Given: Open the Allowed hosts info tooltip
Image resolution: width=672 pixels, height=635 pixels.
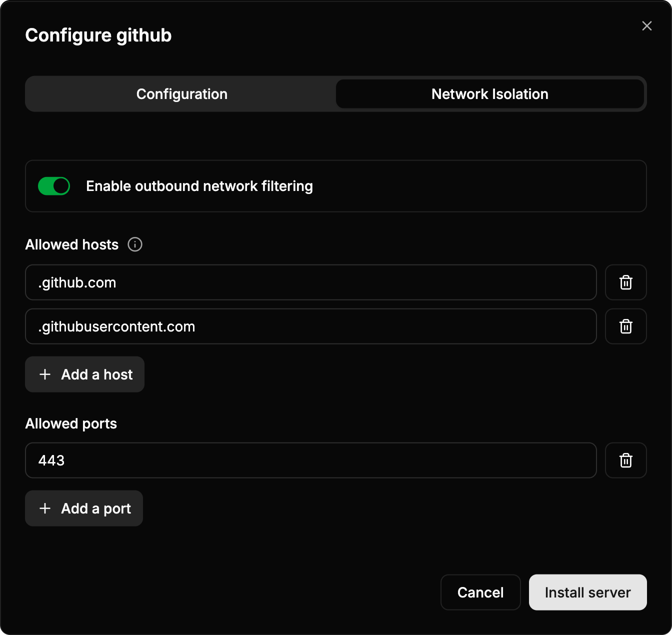Looking at the screenshot, I should pos(134,244).
